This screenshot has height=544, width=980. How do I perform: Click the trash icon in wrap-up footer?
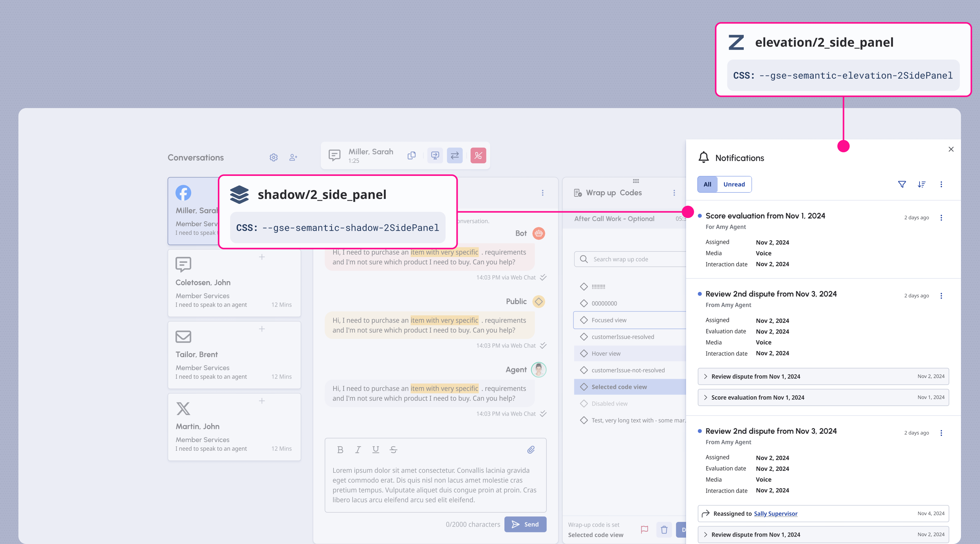pyautogui.click(x=664, y=530)
